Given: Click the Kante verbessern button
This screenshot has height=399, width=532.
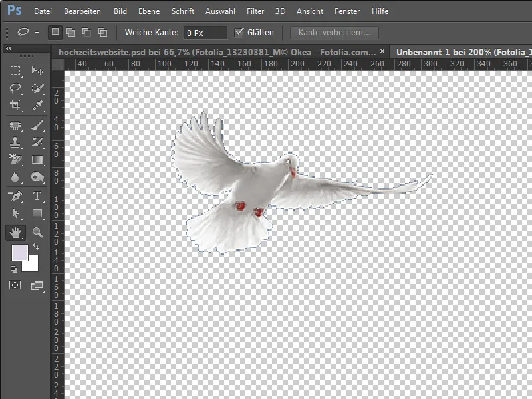Looking at the screenshot, I should [x=334, y=33].
